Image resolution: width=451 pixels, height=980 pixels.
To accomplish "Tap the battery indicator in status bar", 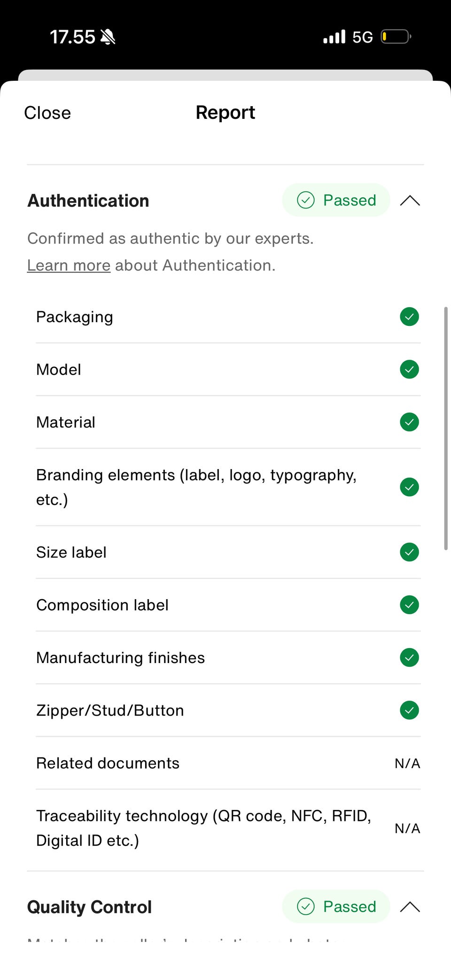I will click(396, 37).
